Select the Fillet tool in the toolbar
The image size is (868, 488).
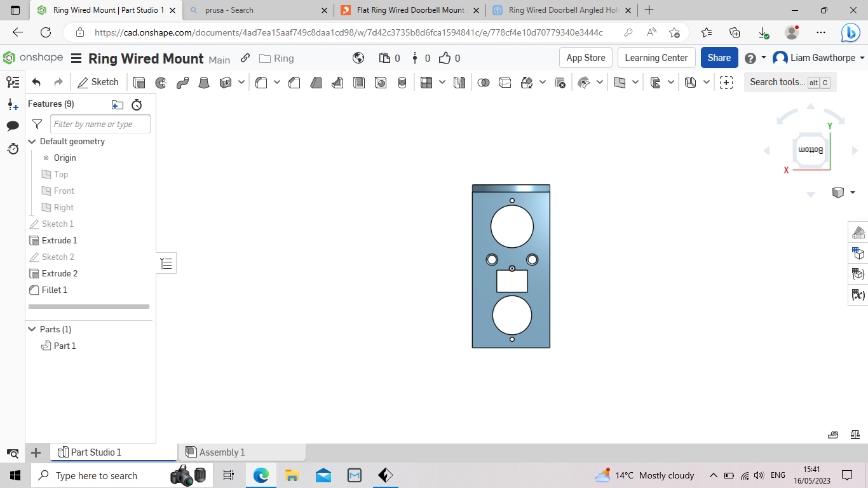(261, 83)
